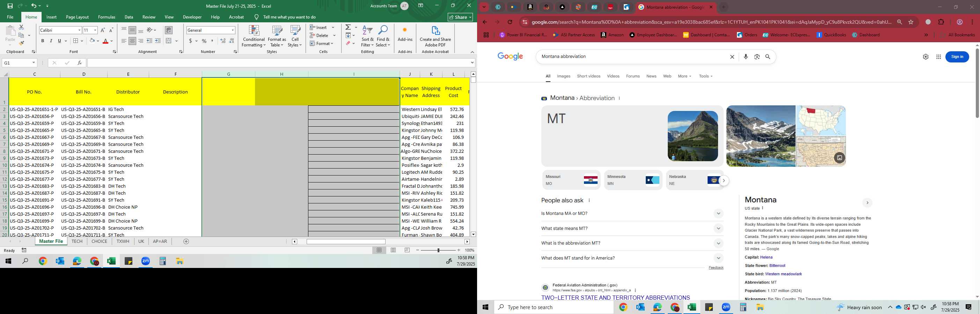
Task: Open the Google apps grid icon
Action: coord(938,57)
